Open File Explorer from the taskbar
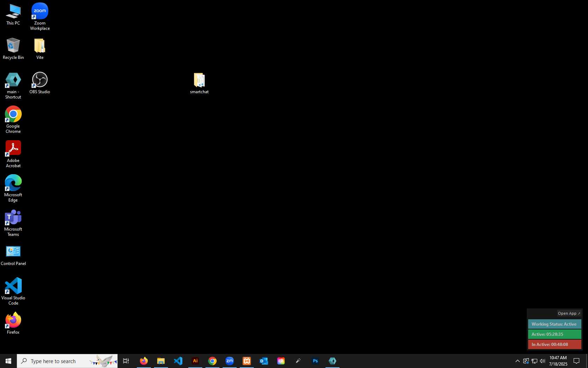 click(161, 361)
